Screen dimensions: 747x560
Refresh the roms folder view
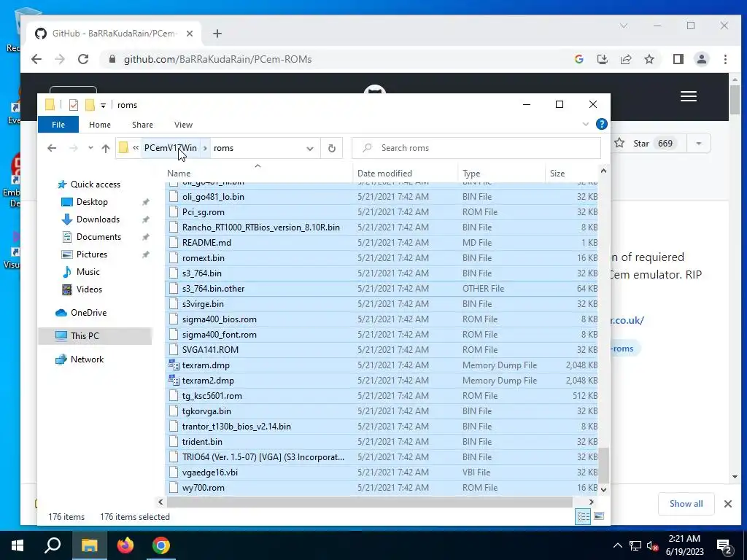click(332, 148)
